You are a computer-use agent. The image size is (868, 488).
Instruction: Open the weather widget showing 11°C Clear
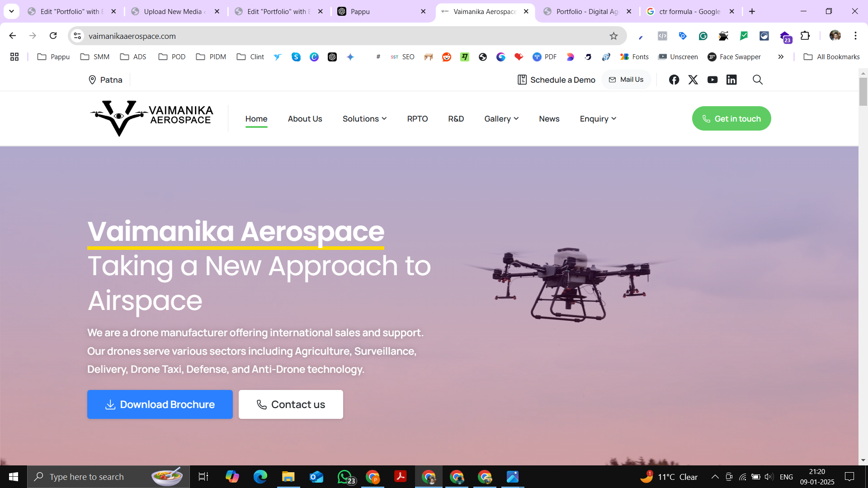(x=669, y=477)
